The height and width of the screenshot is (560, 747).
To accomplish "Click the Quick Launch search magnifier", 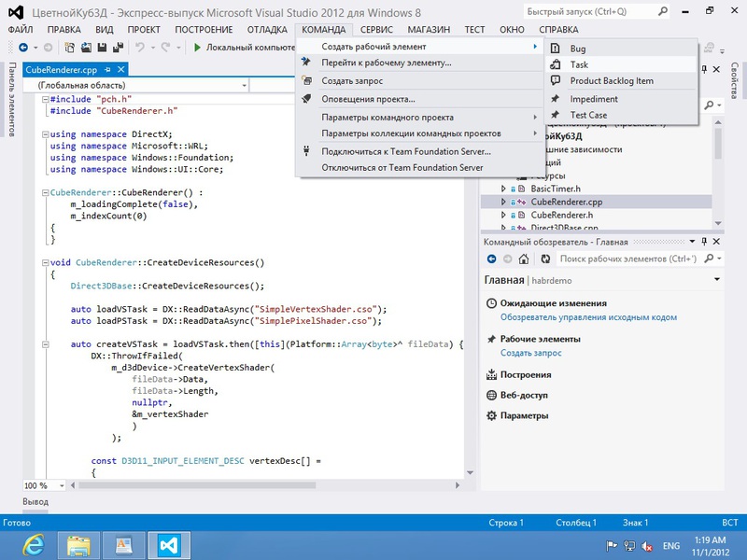I will 663,11.
